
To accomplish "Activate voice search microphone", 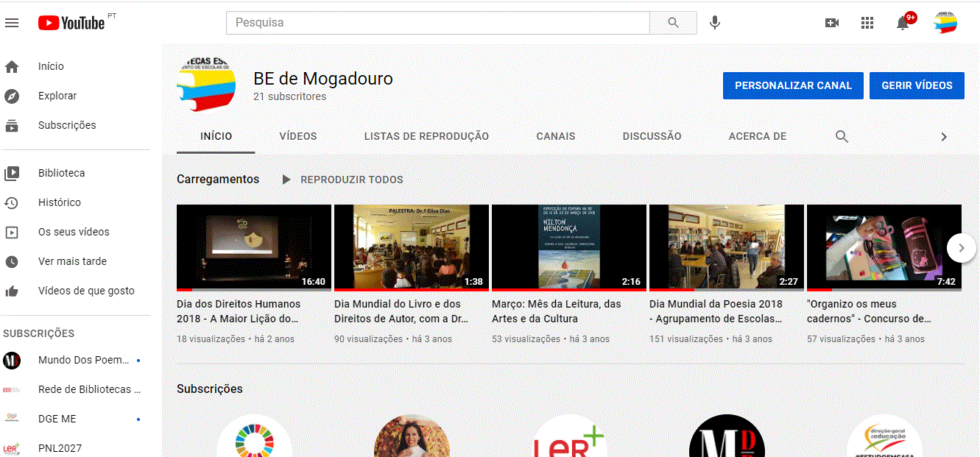I will (x=714, y=23).
